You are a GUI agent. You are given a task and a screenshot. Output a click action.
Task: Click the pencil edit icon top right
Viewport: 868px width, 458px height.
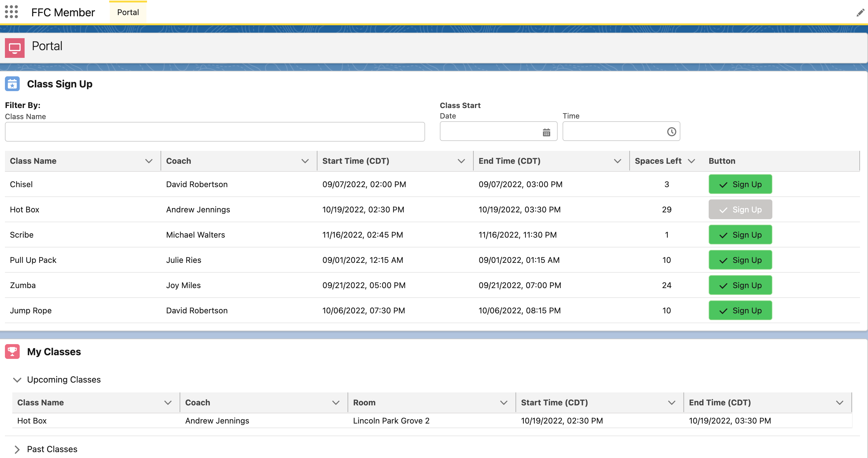(860, 12)
